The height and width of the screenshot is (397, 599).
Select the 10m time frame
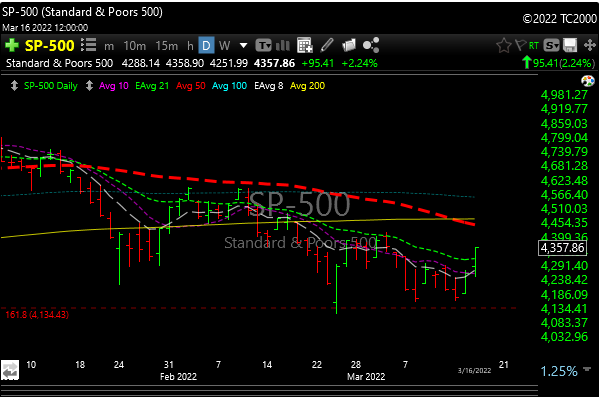coord(134,46)
